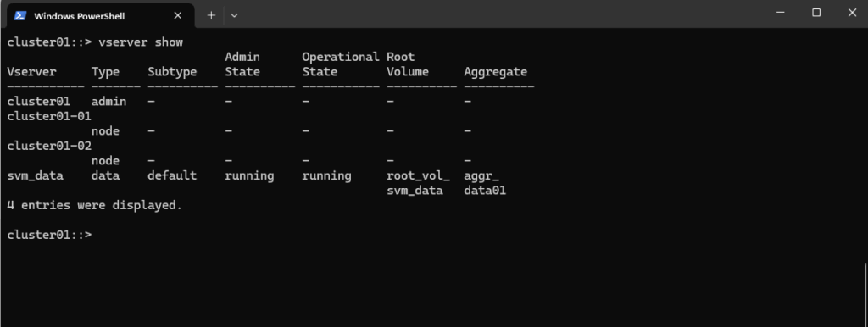Click the 'vserver show' command text
Viewport: 868px width, 327px height.
pyautogui.click(x=141, y=42)
